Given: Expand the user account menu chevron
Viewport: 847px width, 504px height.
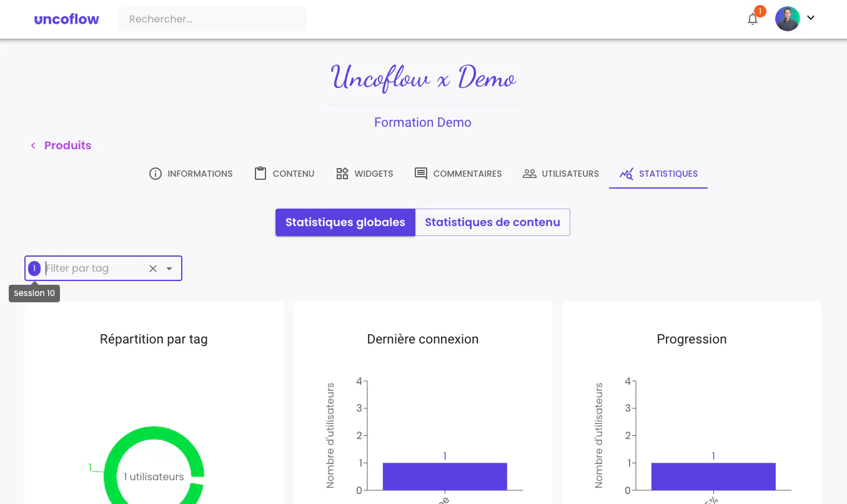Looking at the screenshot, I should click(x=811, y=18).
